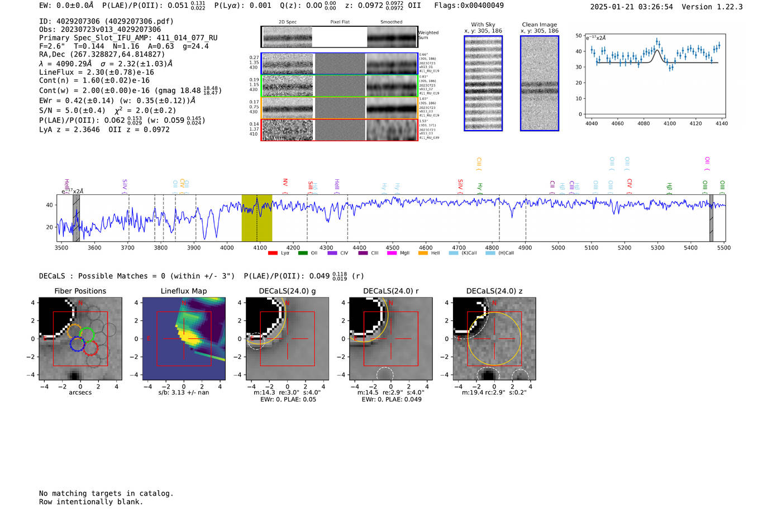This screenshot has height=532, width=782.
Task: Select the red-bordered fiber spectrum row
Action: tap(339, 130)
